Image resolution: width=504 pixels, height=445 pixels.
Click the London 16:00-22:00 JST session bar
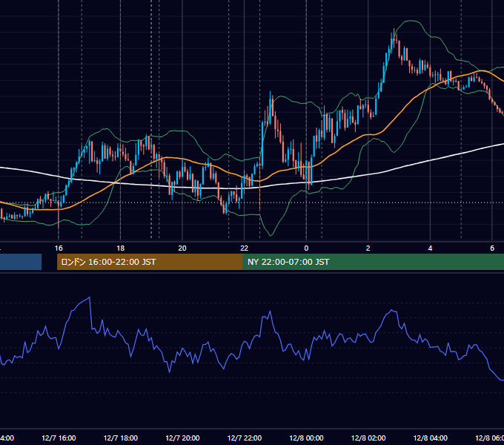point(150,262)
